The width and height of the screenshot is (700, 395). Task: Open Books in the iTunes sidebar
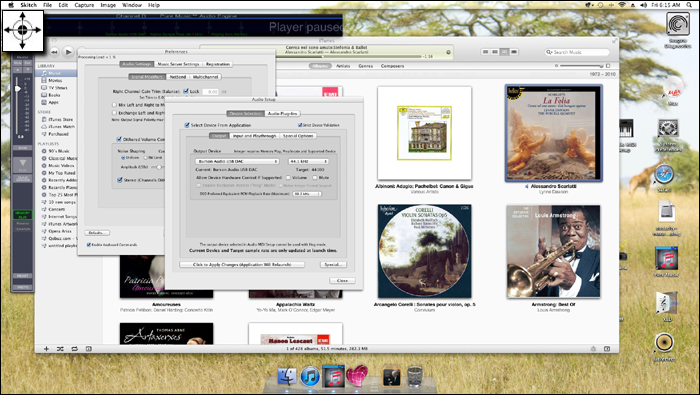click(54, 95)
